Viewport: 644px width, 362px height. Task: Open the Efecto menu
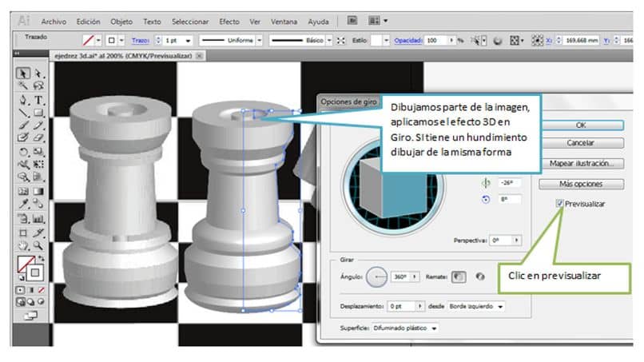229,21
